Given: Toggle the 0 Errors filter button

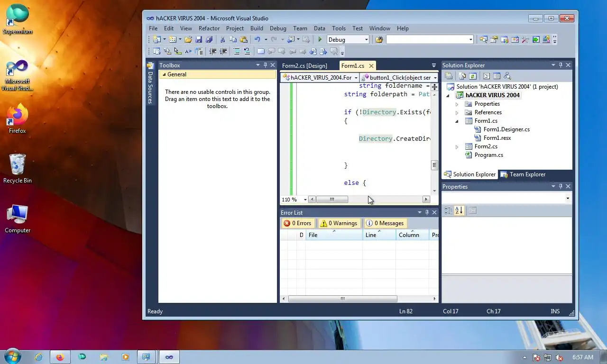Looking at the screenshot, I should pos(298,223).
